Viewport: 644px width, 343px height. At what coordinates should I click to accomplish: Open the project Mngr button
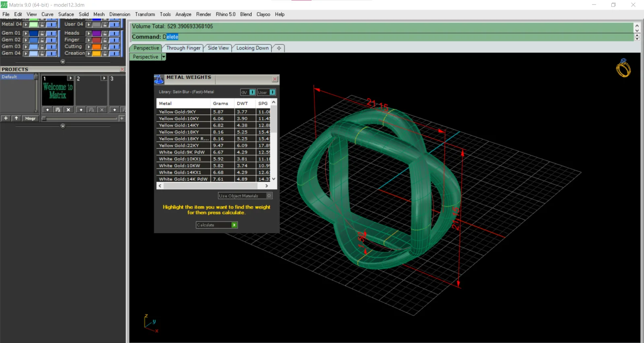click(30, 118)
